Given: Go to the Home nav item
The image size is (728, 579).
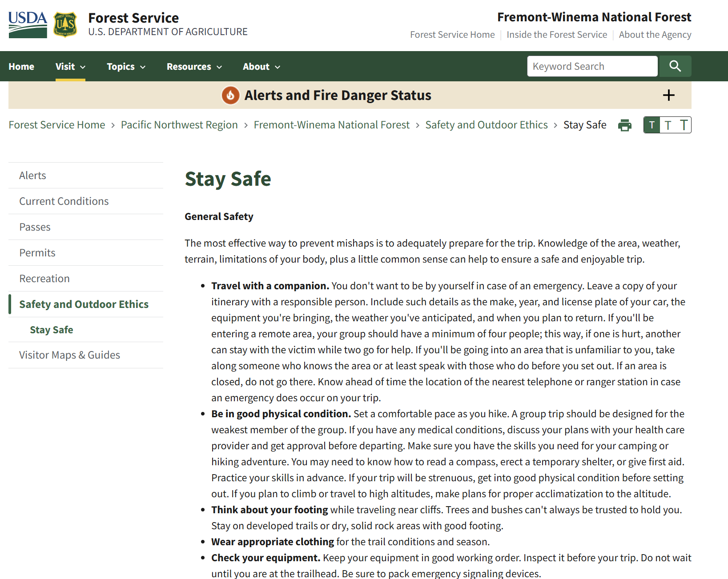Looking at the screenshot, I should pos(21,67).
